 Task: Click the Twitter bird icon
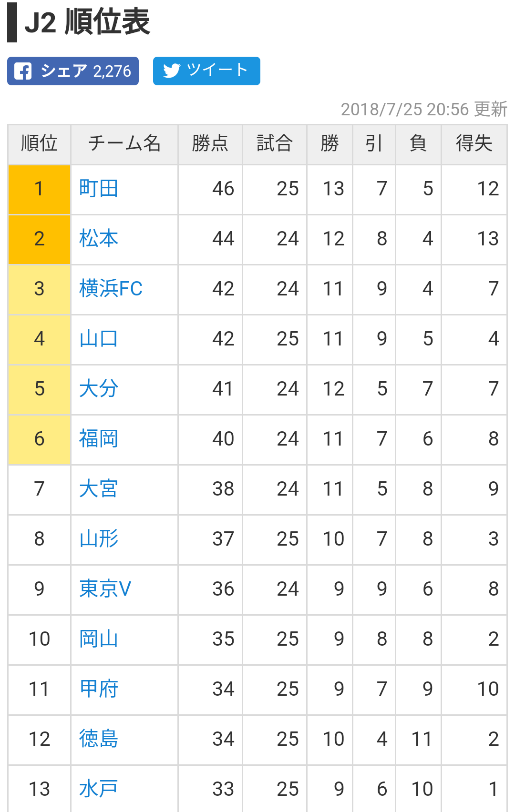(172, 71)
